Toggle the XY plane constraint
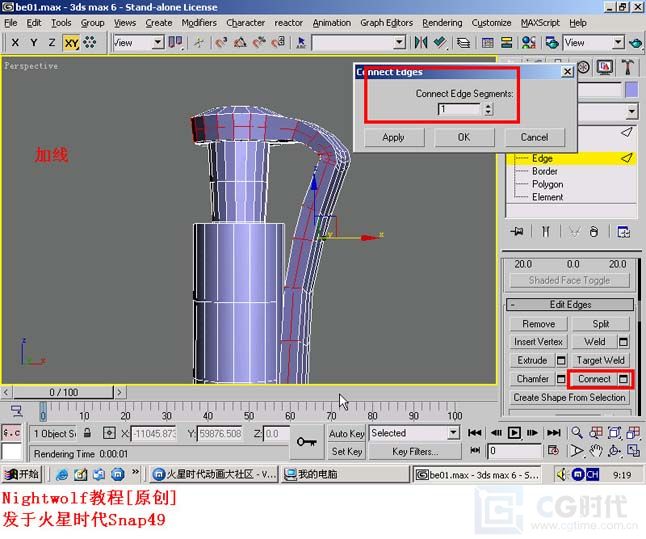646x539 pixels. pos(71,42)
